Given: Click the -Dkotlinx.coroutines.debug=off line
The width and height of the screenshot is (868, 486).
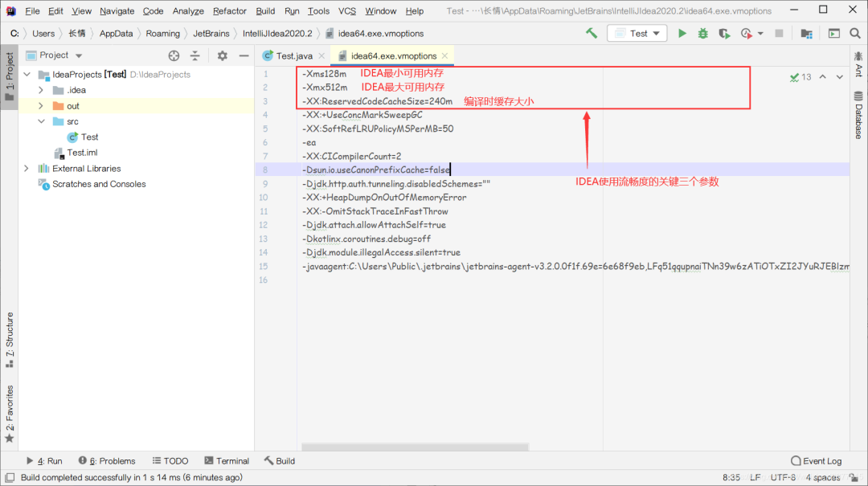Looking at the screenshot, I should pyautogui.click(x=366, y=239).
